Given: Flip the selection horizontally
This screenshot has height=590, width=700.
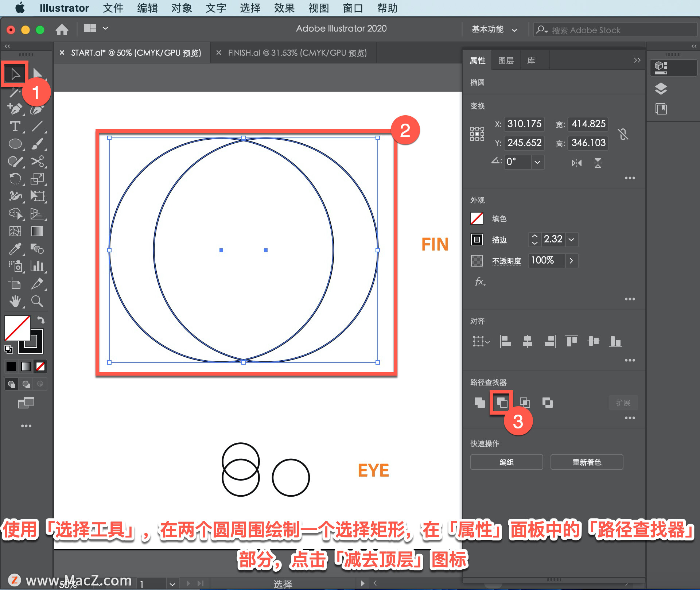Looking at the screenshot, I should tap(576, 163).
